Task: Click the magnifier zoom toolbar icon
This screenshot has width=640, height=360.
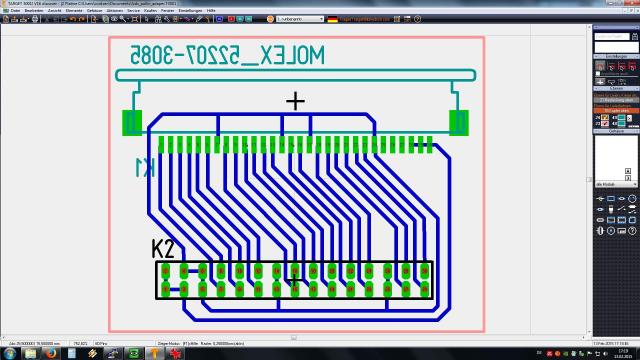Action: coord(123,19)
